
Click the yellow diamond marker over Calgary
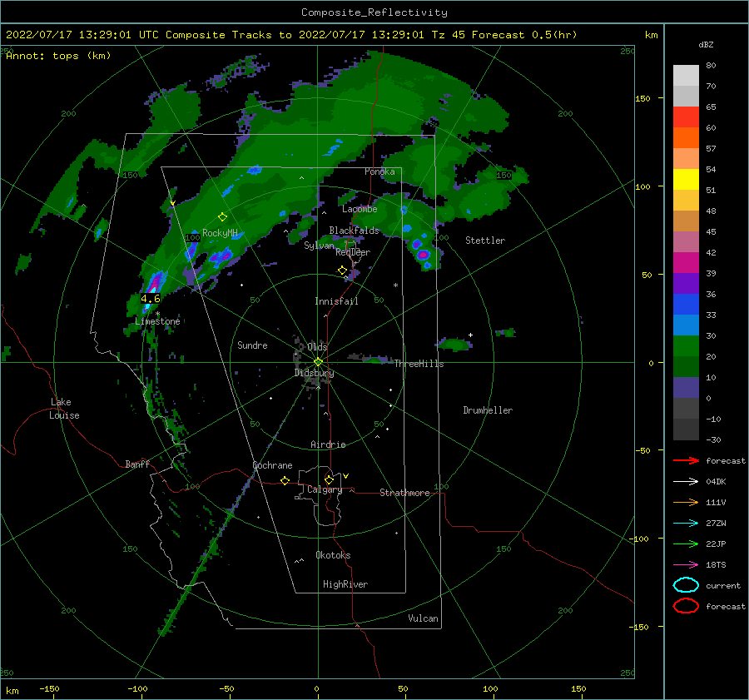(x=329, y=479)
